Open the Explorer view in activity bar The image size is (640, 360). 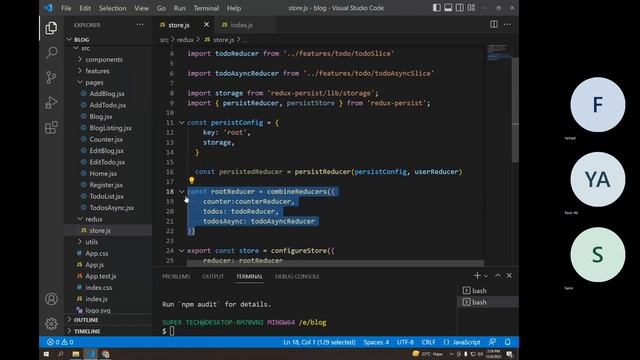pos(51,28)
